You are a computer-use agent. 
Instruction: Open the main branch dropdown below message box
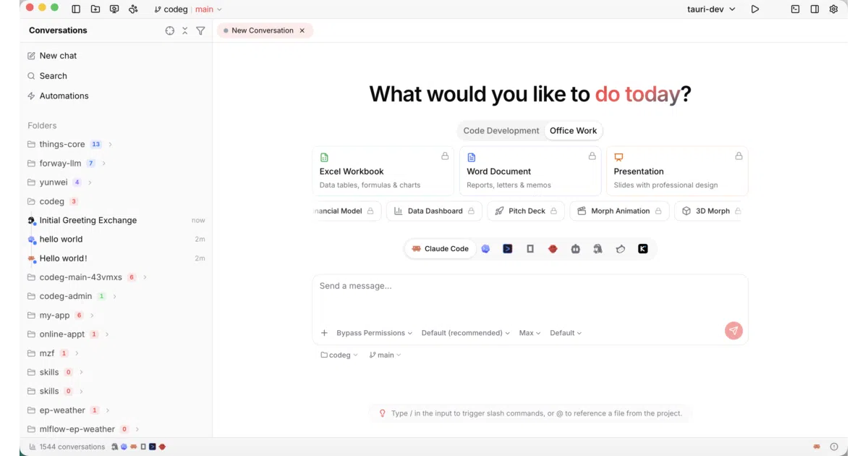pos(385,355)
